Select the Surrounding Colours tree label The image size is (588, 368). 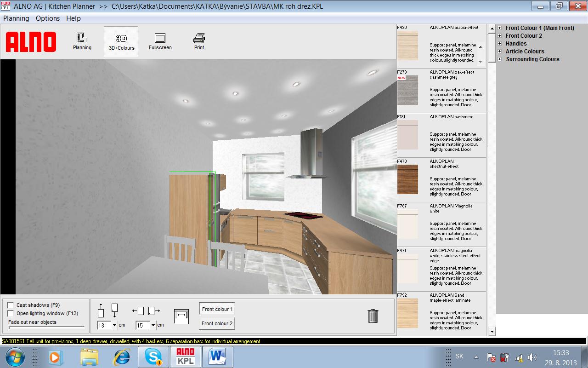point(532,59)
